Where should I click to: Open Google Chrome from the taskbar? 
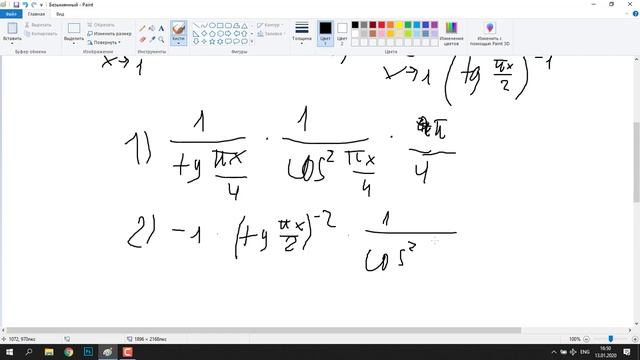(x=69, y=352)
